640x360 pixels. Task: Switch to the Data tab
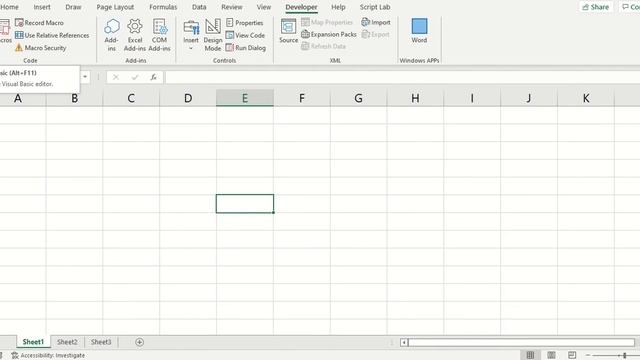click(x=199, y=7)
